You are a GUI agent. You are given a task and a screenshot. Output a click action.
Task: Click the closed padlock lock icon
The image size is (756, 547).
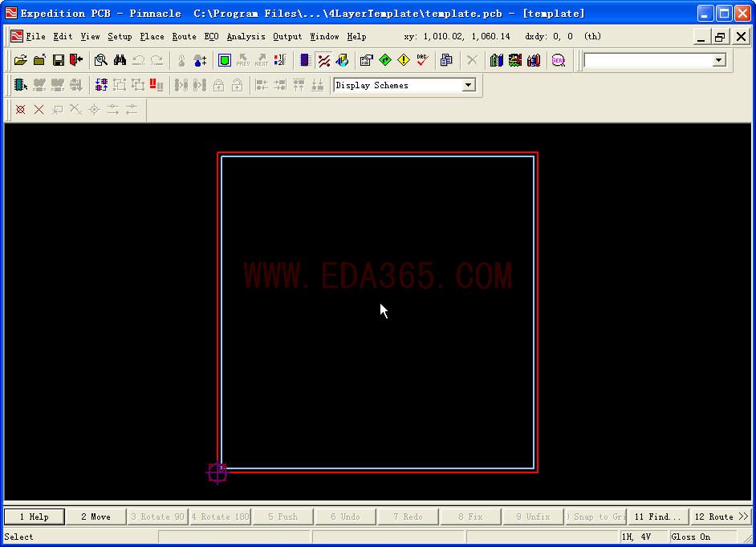click(x=218, y=85)
